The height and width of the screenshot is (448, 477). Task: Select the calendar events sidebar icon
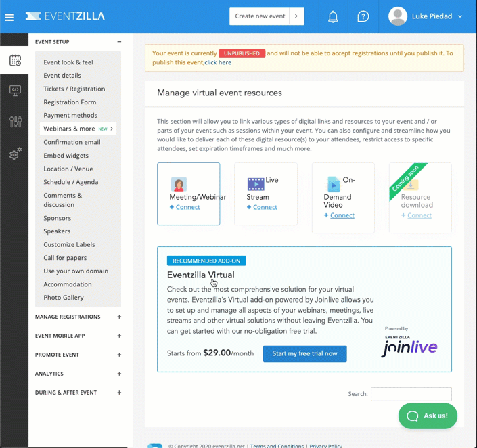coord(15,60)
